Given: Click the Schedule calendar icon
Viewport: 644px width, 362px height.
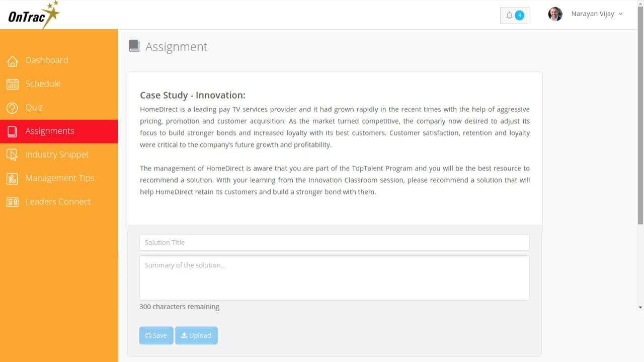Looking at the screenshot, I should [13, 84].
